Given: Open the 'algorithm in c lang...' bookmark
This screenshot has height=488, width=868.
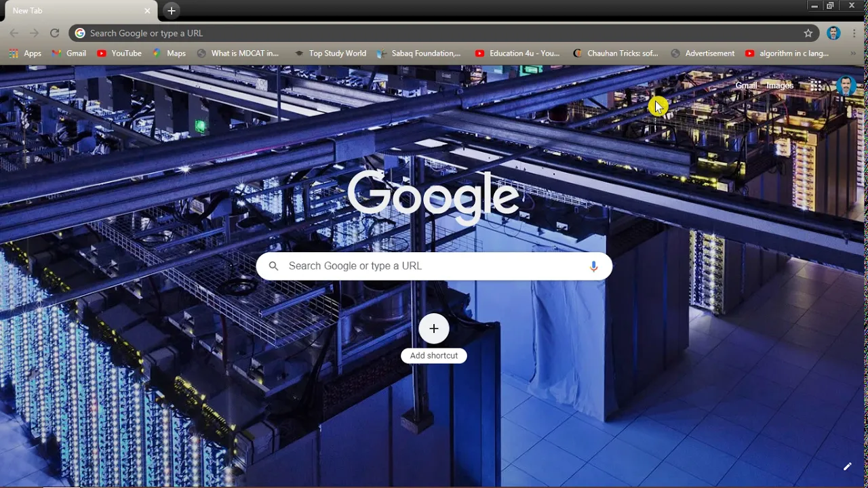Looking at the screenshot, I should tap(787, 54).
